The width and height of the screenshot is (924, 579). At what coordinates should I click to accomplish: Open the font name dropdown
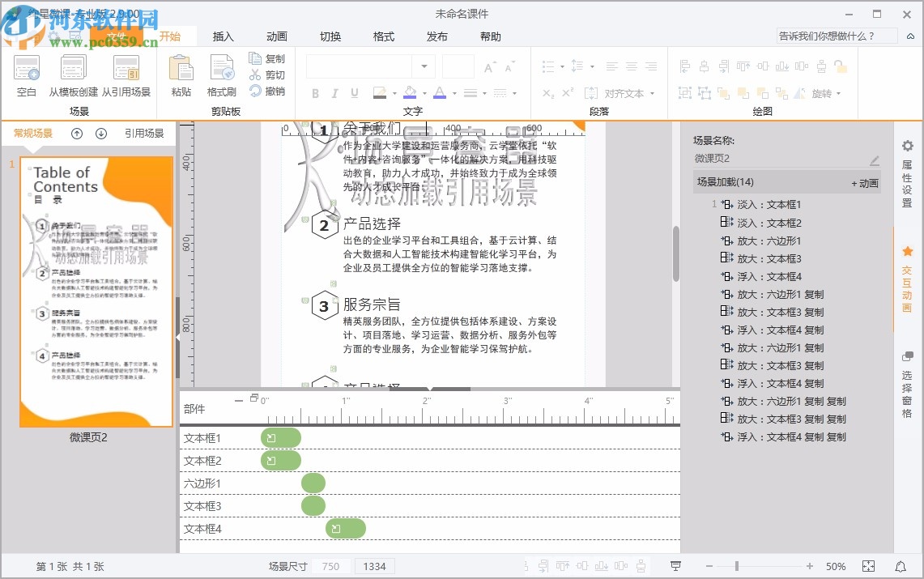point(424,66)
